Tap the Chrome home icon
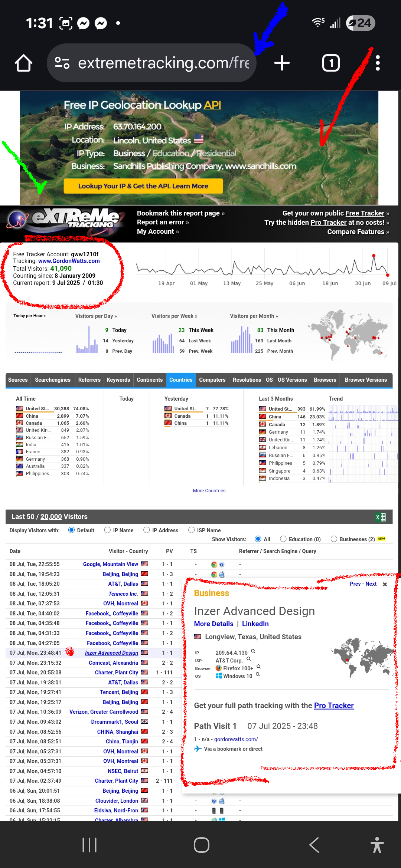Viewport: 401px width, 868px height. (23, 63)
